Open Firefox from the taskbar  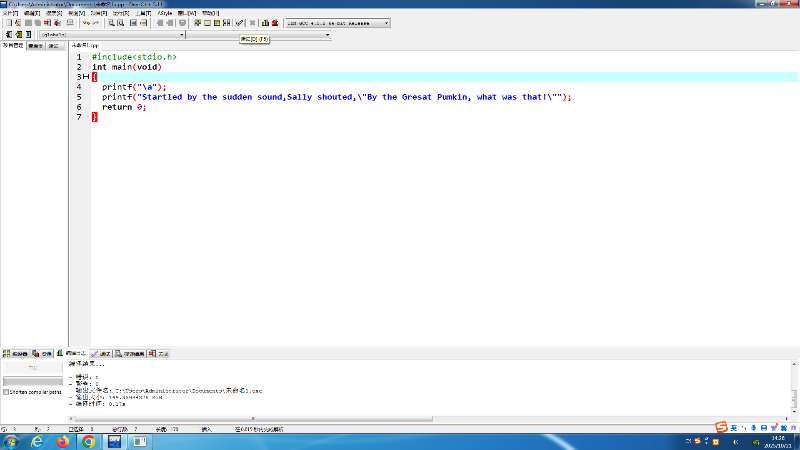63,441
